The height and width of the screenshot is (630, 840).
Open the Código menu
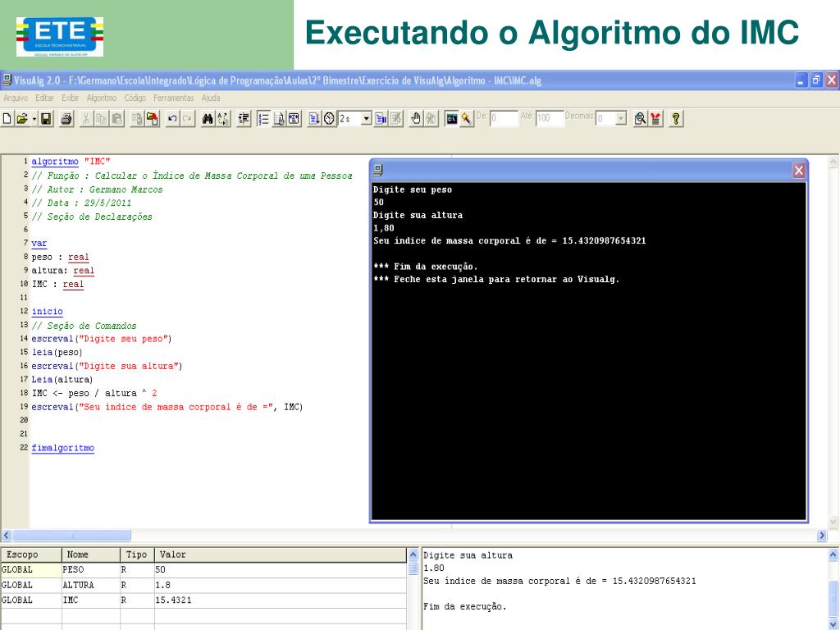click(135, 98)
